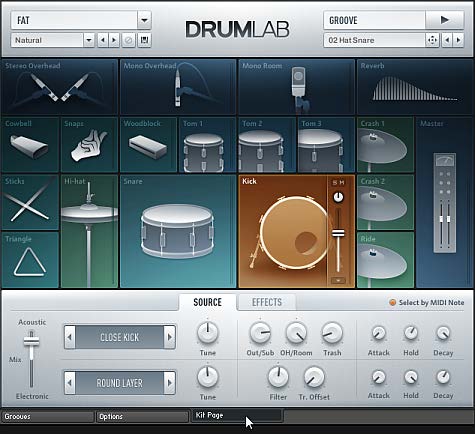Click the Out/Sub knob
Screen dimensions: 475x434
tap(260, 333)
